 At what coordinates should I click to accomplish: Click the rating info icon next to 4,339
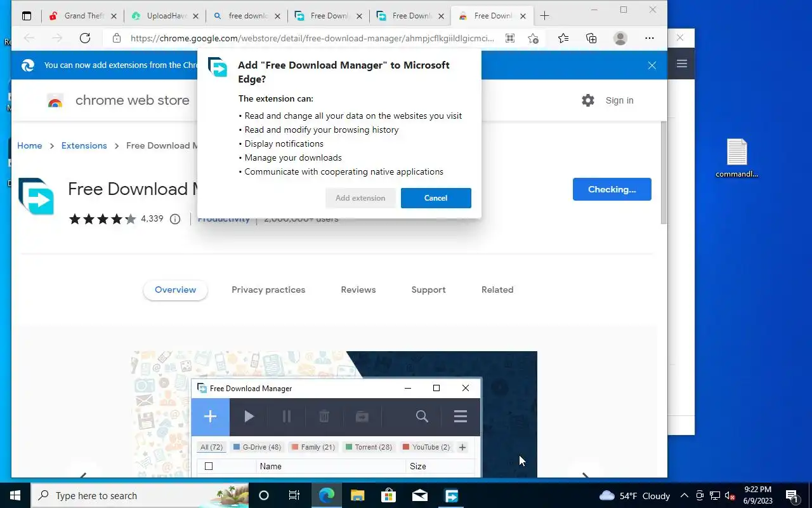(175, 219)
